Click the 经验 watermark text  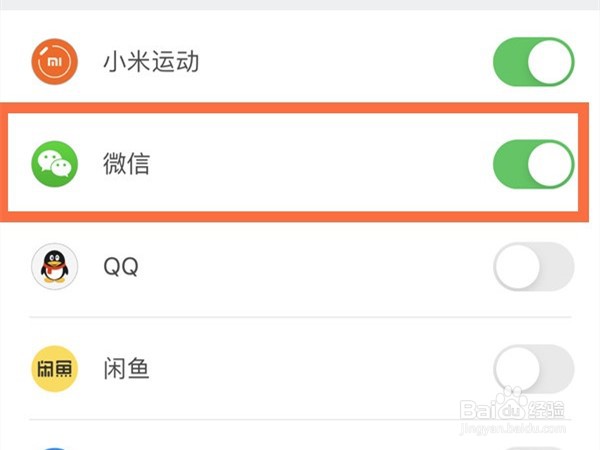tap(546, 410)
